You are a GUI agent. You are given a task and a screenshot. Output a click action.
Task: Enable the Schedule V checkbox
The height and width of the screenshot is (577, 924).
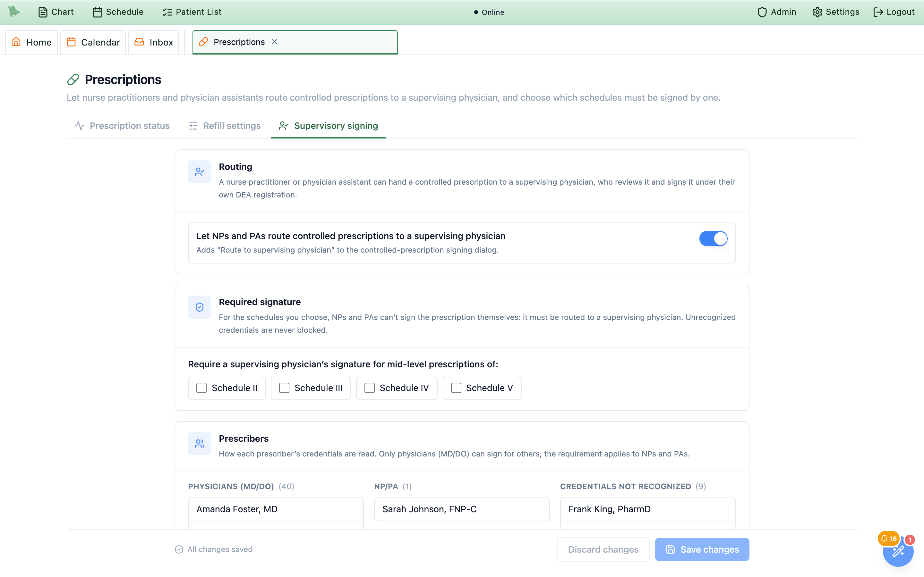click(456, 388)
